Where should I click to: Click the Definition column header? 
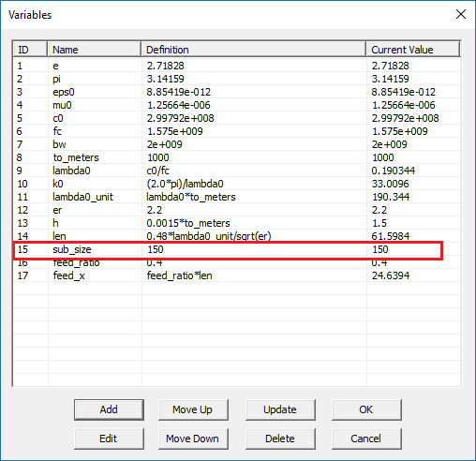(x=254, y=50)
